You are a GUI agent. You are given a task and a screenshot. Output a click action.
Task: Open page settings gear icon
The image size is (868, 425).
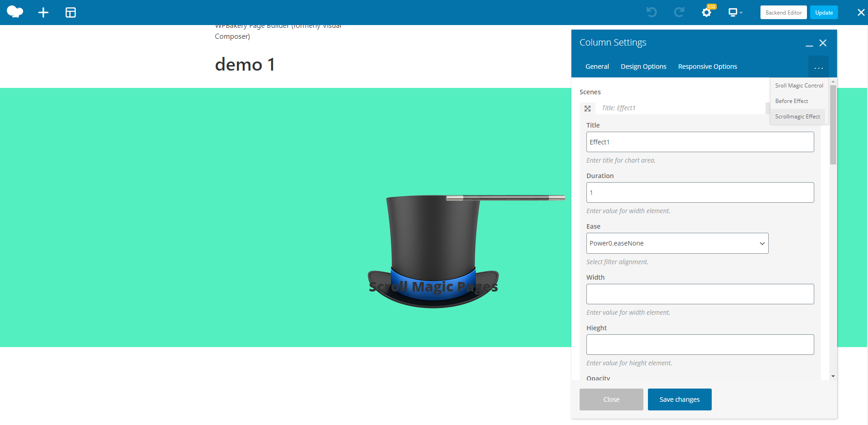point(707,12)
